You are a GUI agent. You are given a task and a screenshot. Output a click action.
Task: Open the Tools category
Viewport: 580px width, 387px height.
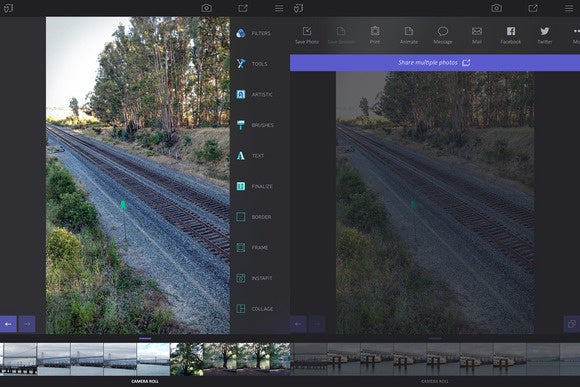tap(252, 64)
